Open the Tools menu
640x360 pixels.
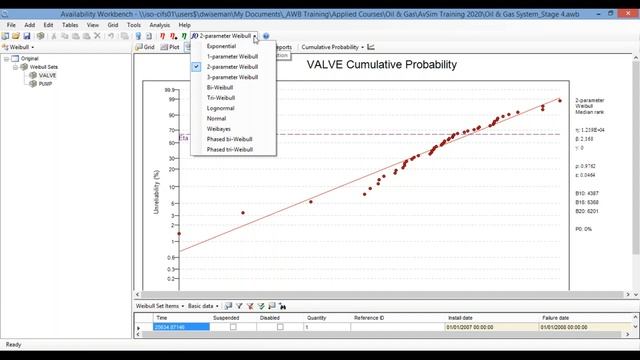133,25
